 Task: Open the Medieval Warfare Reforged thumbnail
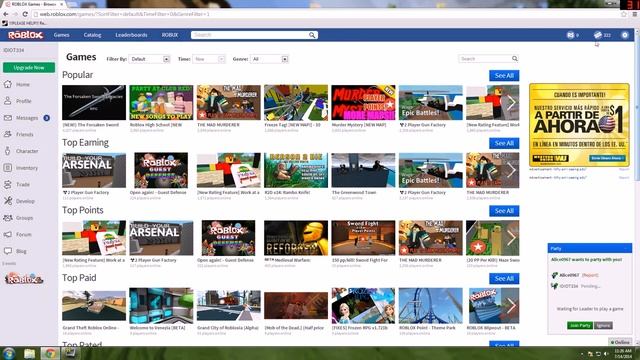pos(296,238)
